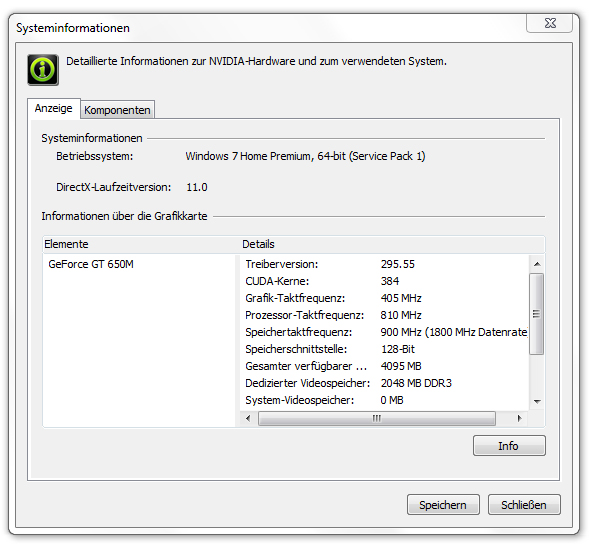
Task: Click the Gesamter verfügbarer label
Action: [306, 366]
